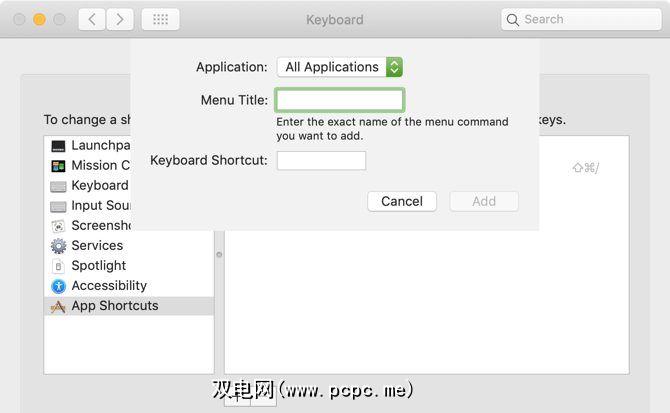Click the App Shortcuts icon
Viewport: 670px width, 413px height.
58,306
